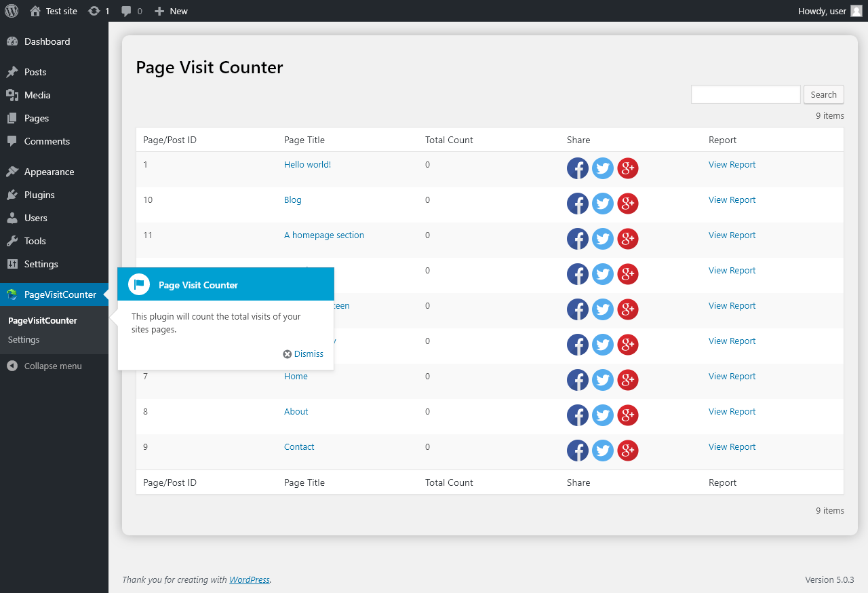This screenshot has height=593, width=868.
Task: Open the sidebar Settings menu with sliders icon
Action: click(54, 264)
